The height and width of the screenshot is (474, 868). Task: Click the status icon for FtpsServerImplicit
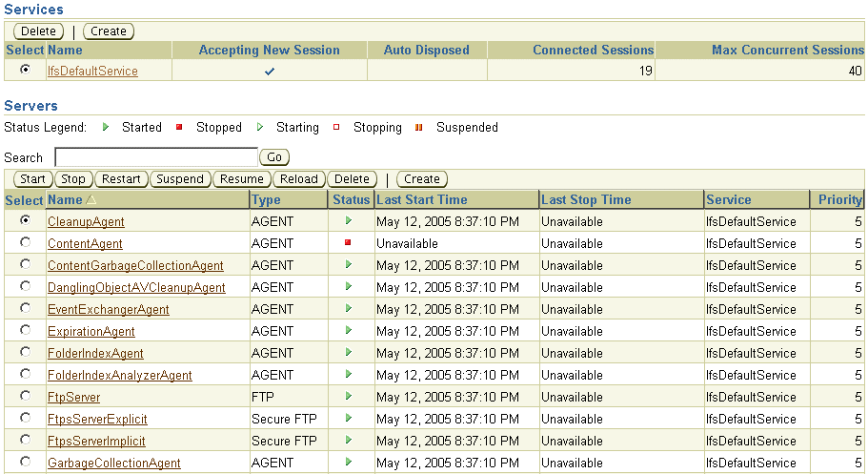349,441
